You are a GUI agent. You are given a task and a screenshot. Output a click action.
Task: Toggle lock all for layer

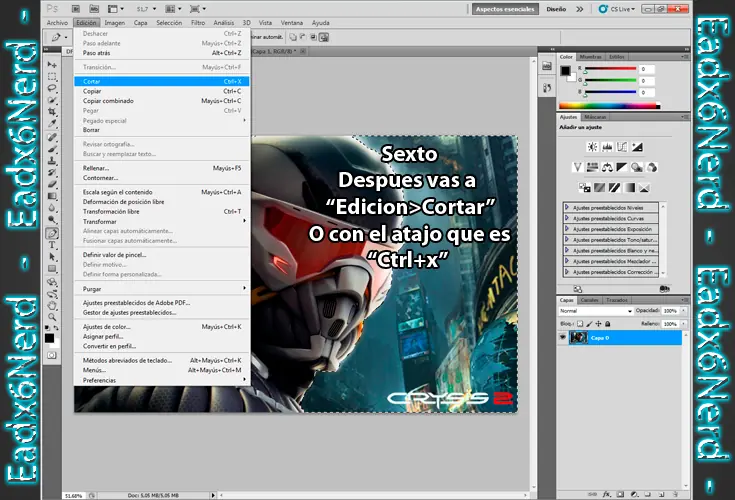coord(608,324)
